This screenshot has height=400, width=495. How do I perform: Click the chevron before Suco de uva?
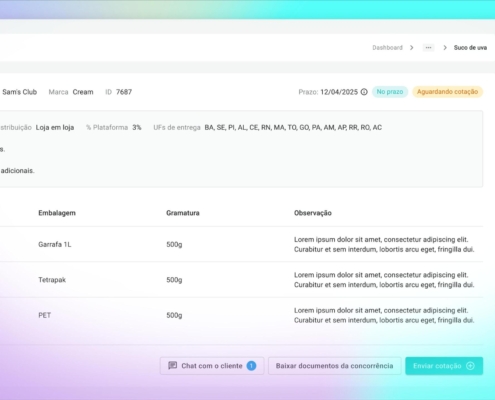click(x=445, y=48)
